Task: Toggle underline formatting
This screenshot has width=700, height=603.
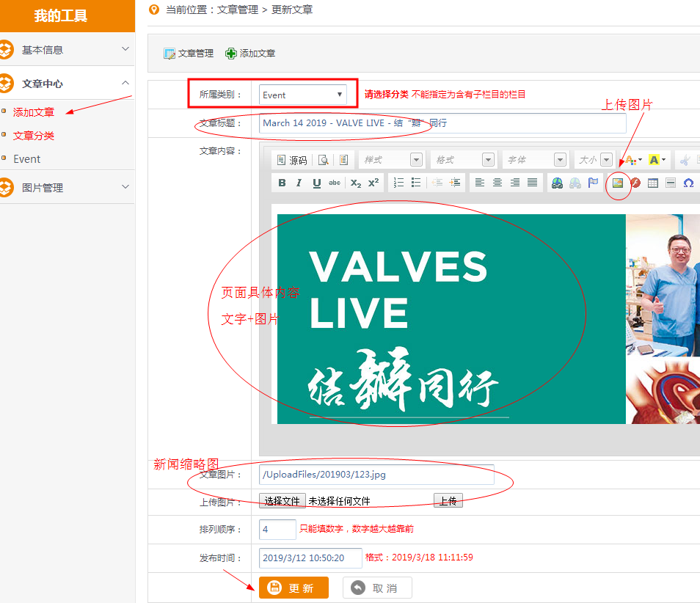Action: point(317,183)
